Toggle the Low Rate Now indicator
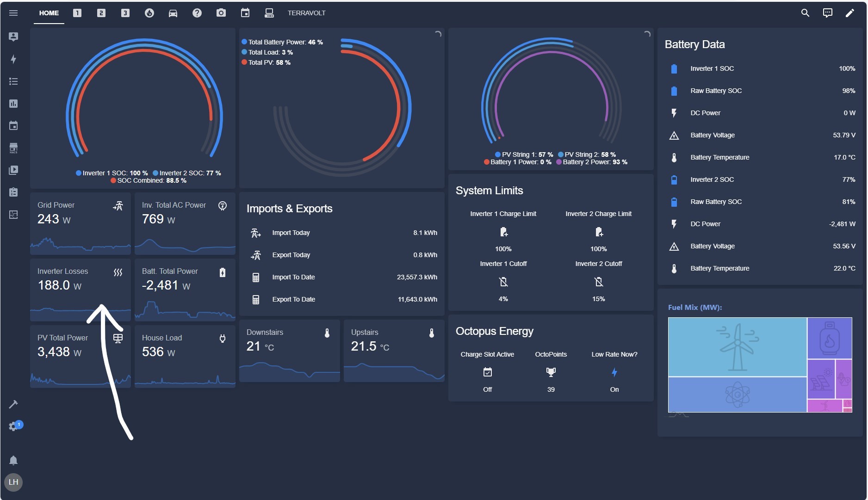This screenshot has width=868, height=500. click(x=614, y=372)
